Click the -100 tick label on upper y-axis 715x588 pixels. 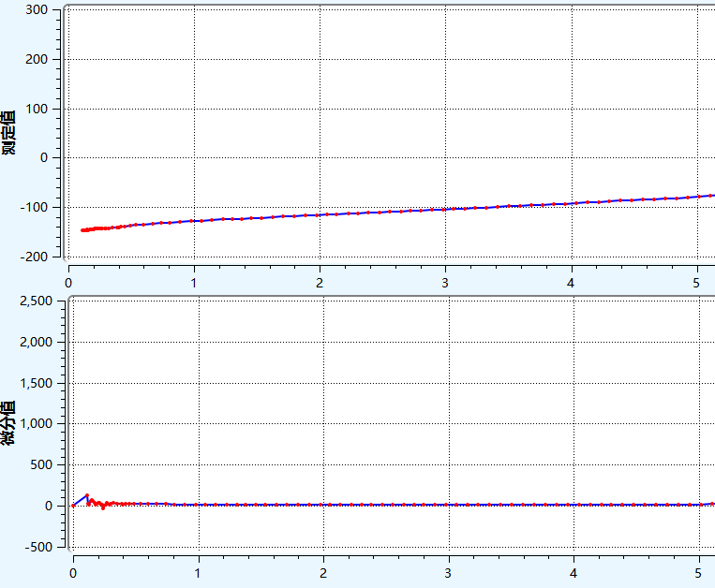coord(35,207)
